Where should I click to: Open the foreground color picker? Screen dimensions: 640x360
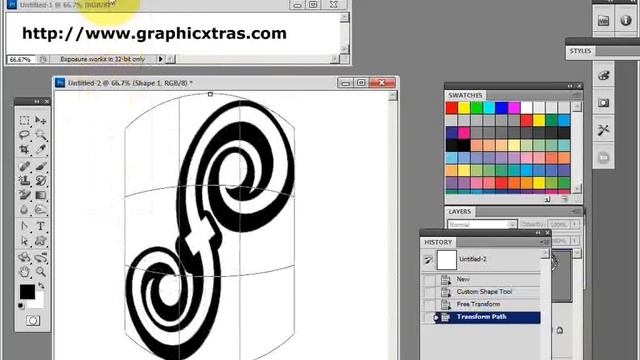pos(27,292)
